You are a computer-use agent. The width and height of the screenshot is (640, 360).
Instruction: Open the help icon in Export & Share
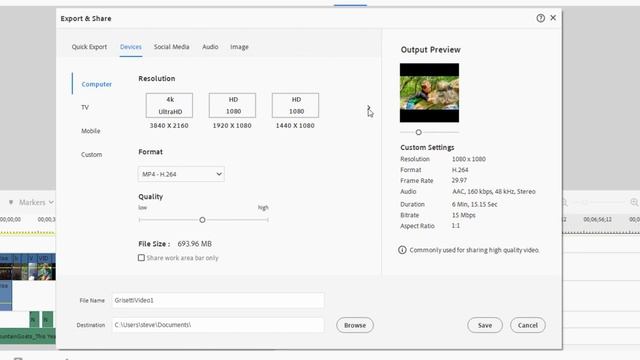540,18
